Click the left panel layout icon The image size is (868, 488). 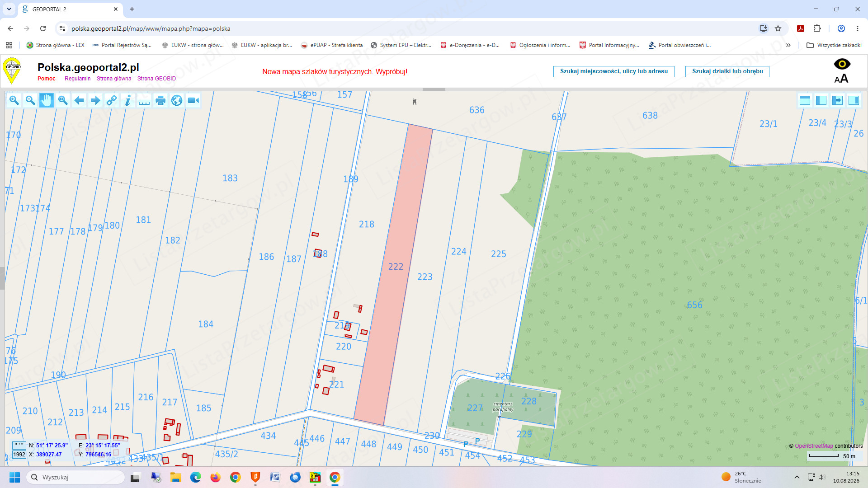coord(821,100)
